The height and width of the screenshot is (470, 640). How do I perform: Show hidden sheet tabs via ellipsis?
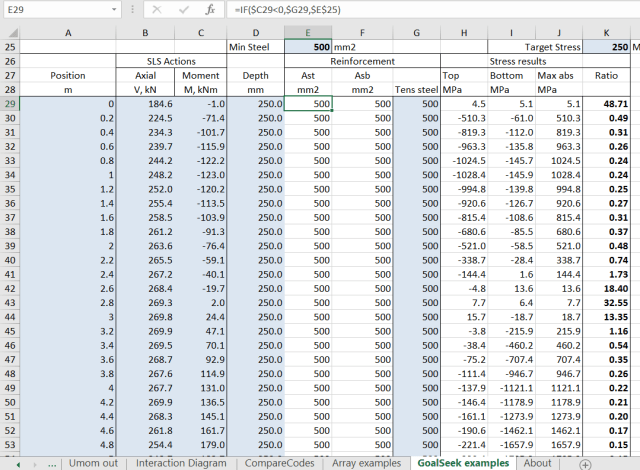pos(52,463)
